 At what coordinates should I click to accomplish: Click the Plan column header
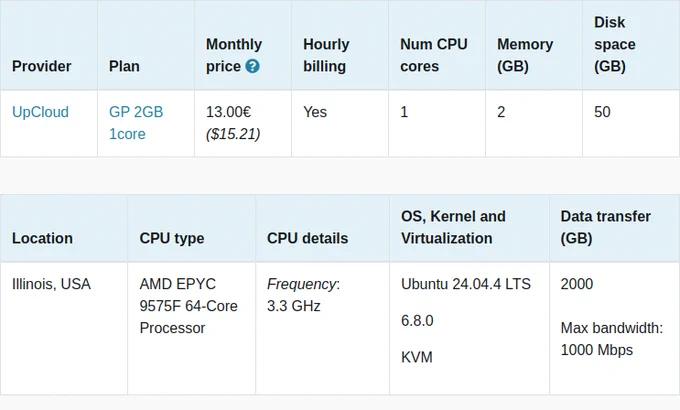(x=124, y=66)
